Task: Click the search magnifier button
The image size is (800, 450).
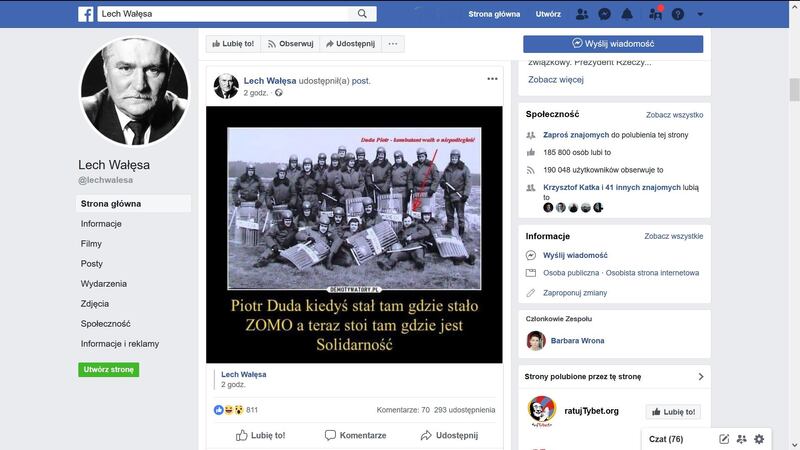Action: [x=362, y=14]
